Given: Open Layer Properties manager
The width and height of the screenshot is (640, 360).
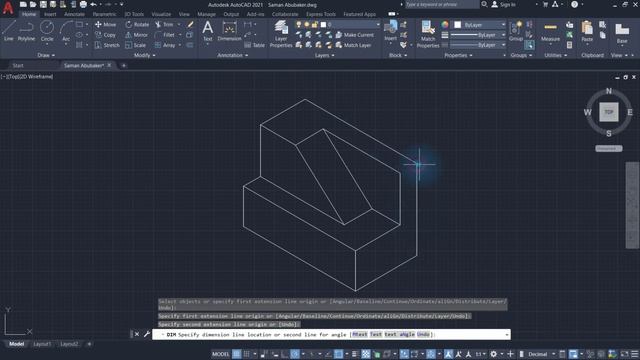Looking at the screenshot, I should (281, 33).
